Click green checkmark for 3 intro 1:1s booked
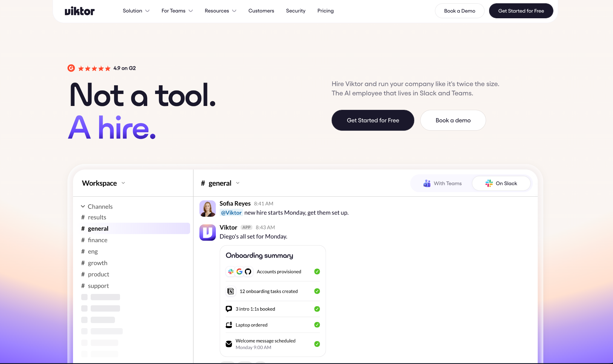Image resolution: width=613 pixels, height=364 pixels. coord(317,309)
